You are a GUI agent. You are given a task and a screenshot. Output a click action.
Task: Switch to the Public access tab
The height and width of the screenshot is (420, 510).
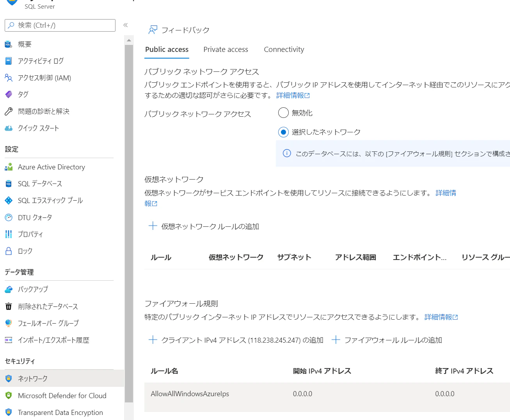(167, 50)
